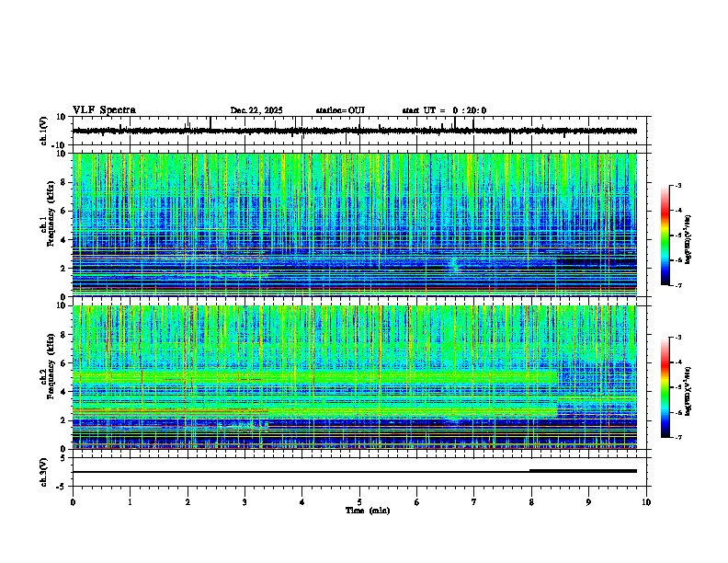Click the "start UT = 0 : 20: 0" text
728x563 pixels.
tap(444, 110)
